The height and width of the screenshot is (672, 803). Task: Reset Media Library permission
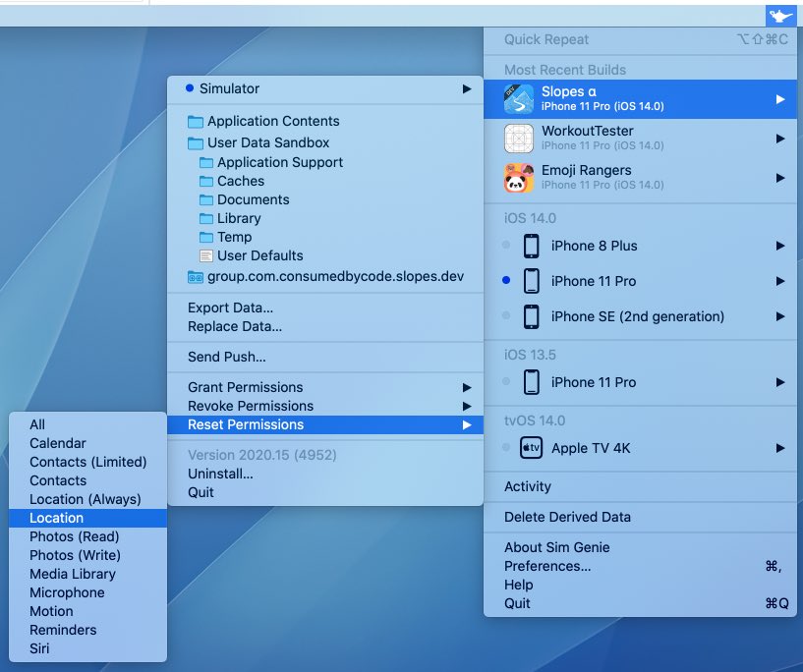point(88,574)
